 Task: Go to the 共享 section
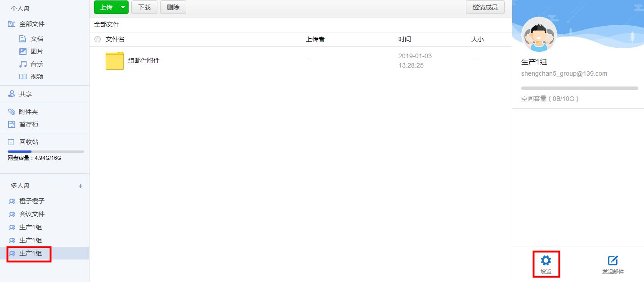click(25, 94)
